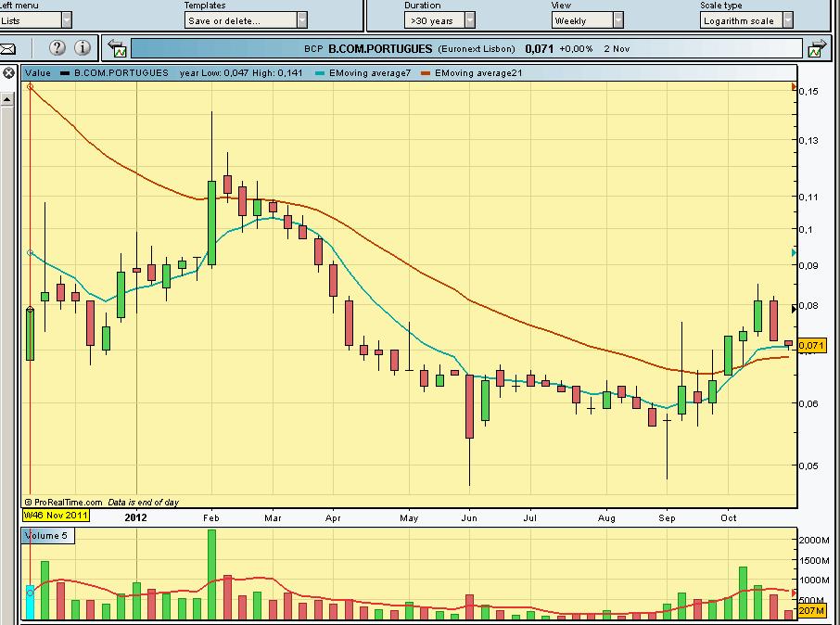This screenshot has height=625, width=840.
Task: Click the Oct label on time axis
Action: click(x=729, y=517)
